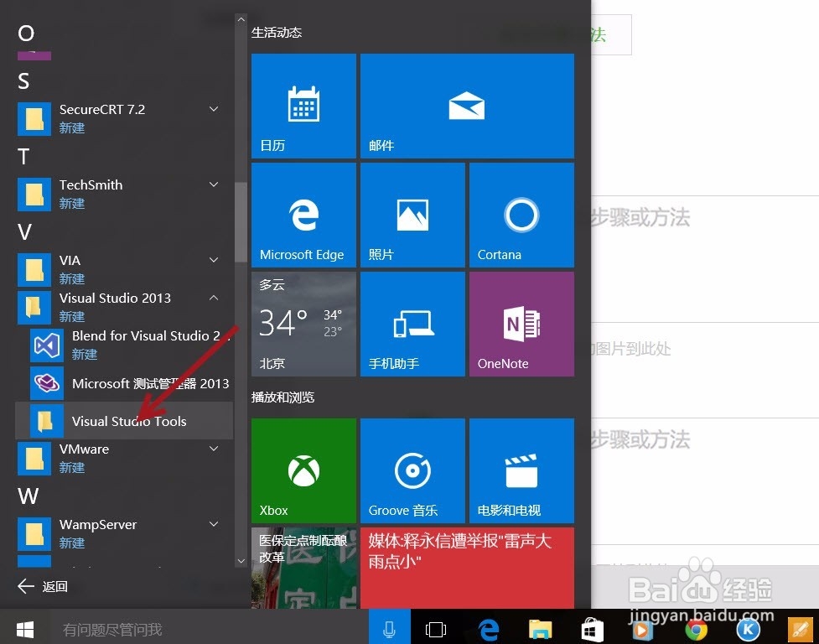Click the VIA folder icon
The height and width of the screenshot is (644, 819).
(x=34, y=269)
